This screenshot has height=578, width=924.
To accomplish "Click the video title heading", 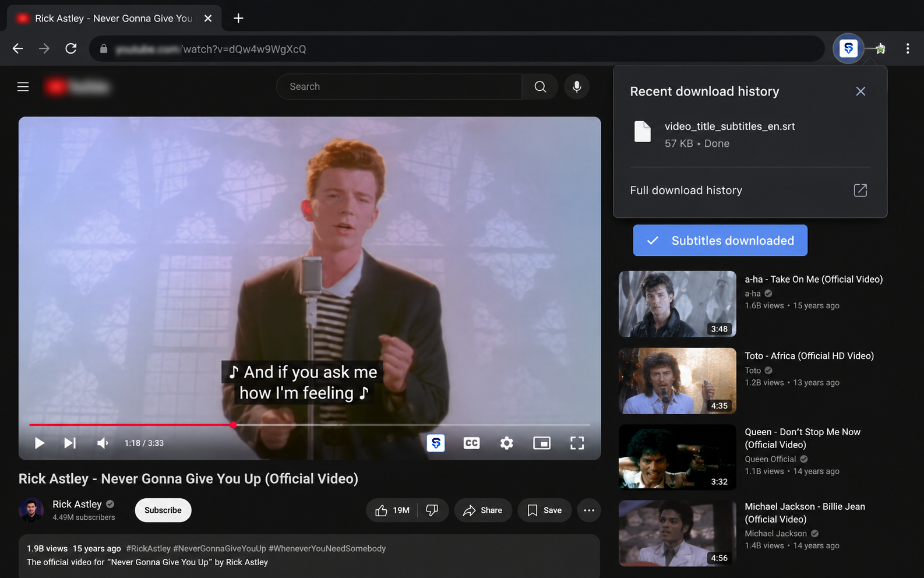I will click(188, 479).
